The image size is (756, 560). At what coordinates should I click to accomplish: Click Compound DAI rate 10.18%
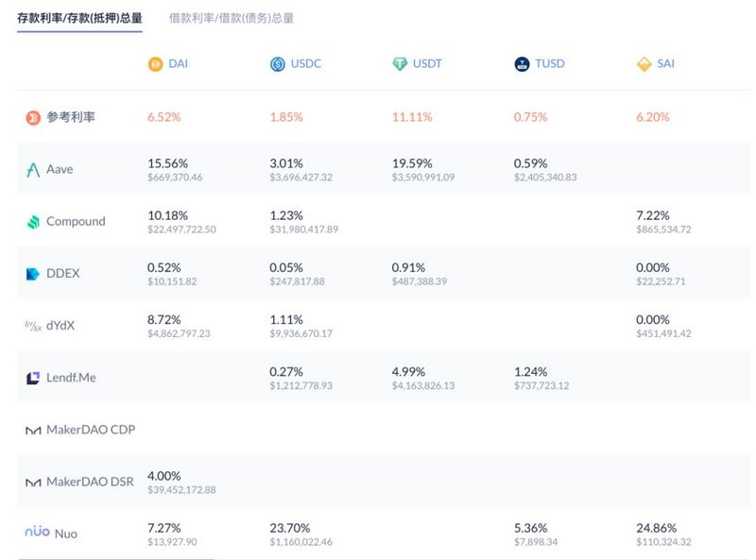click(168, 215)
